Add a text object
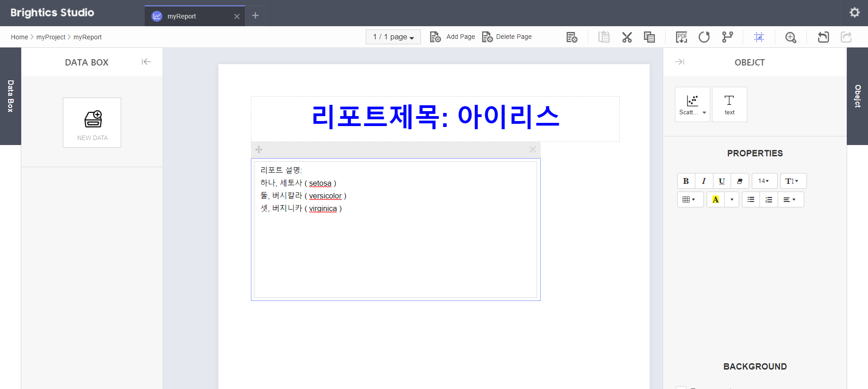This screenshot has width=868, height=389. pyautogui.click(x=729, y=104)
